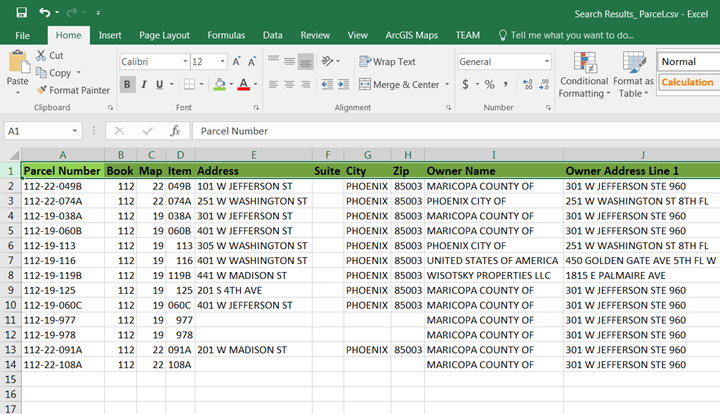This screenshot has width=720, height=414.
Task: Expand the General number format dropdown
Action: [x=546, y=62]
